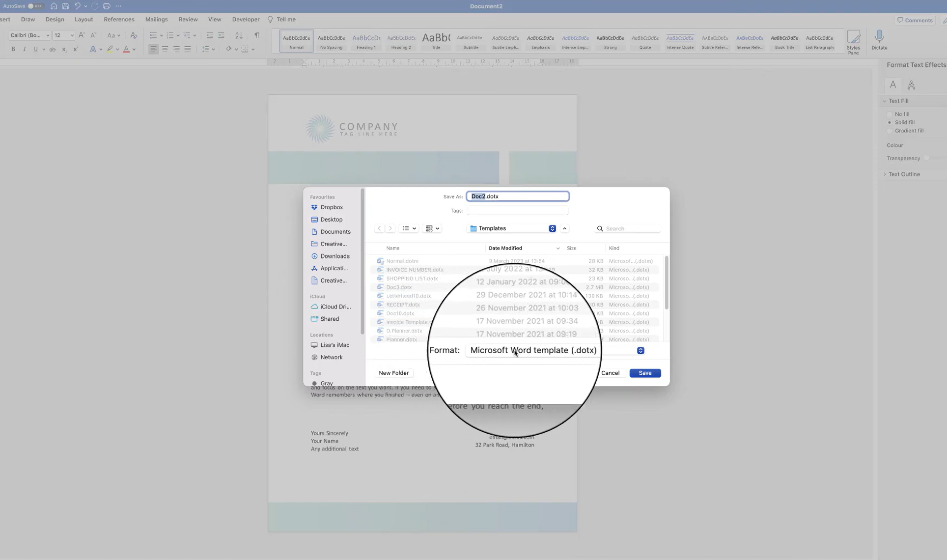Open the Mailings ribbon tab
The image size is (947, 560).
(x=156, y=20)
